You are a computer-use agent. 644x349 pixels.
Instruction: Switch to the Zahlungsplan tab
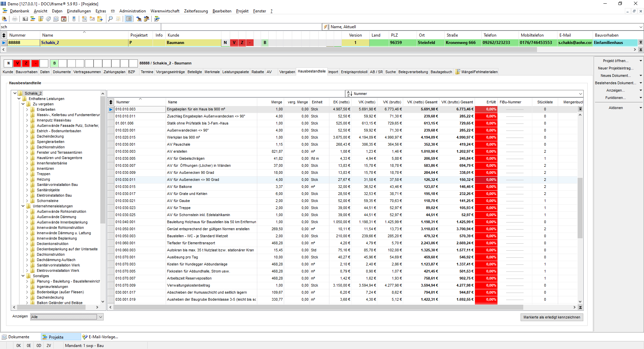click(114, 72)
